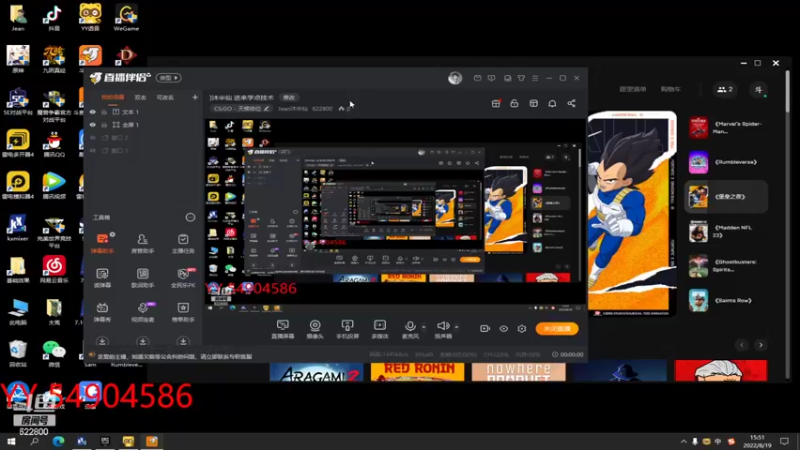This screenshot has width=800, height=450.
Task: Open the mode pill next to 直播伴侣 logo
Action: coord(169,78)
